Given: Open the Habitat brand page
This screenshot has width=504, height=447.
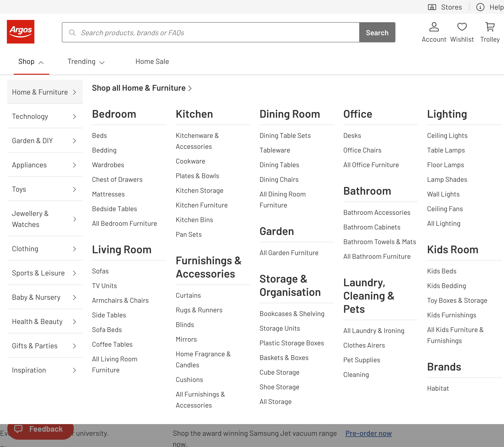Looking at the screenshot, I should point(438,388).
